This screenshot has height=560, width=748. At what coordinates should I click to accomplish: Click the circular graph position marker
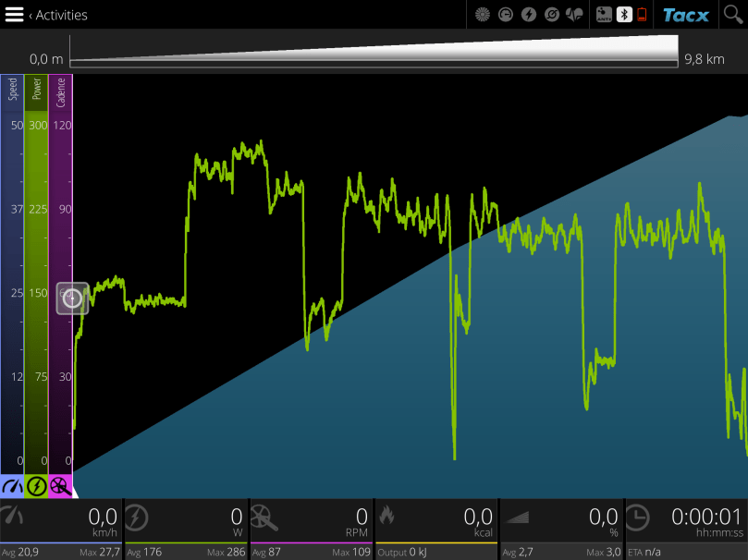pyautogui.click(x=72, y=298)
